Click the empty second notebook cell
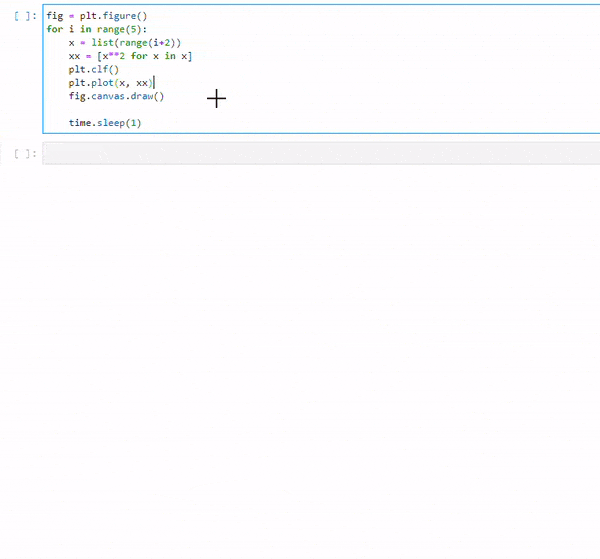This screenshot has width=600, height=559. coord(321,153)
